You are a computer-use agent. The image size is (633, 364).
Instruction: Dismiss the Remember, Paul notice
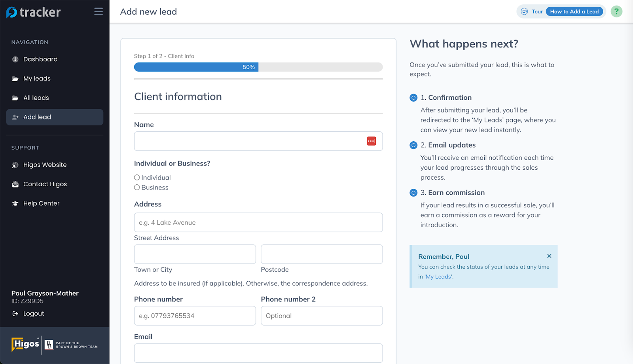[549, 256]
